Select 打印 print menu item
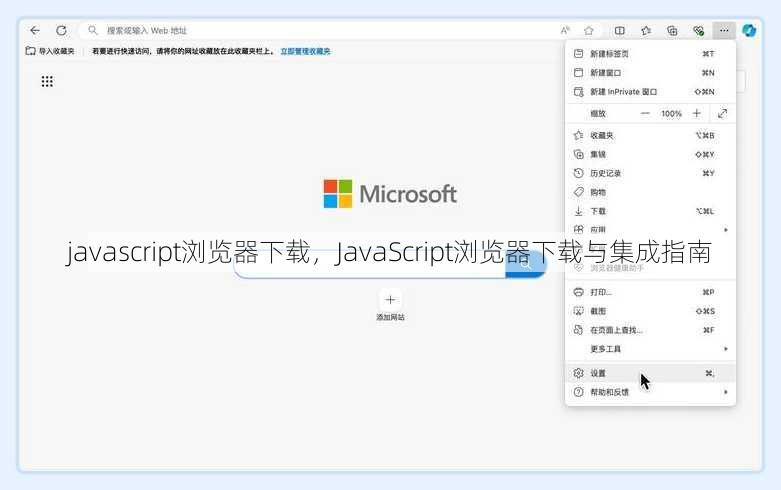Screen dimensions: 781x490 tap(651, 292)
